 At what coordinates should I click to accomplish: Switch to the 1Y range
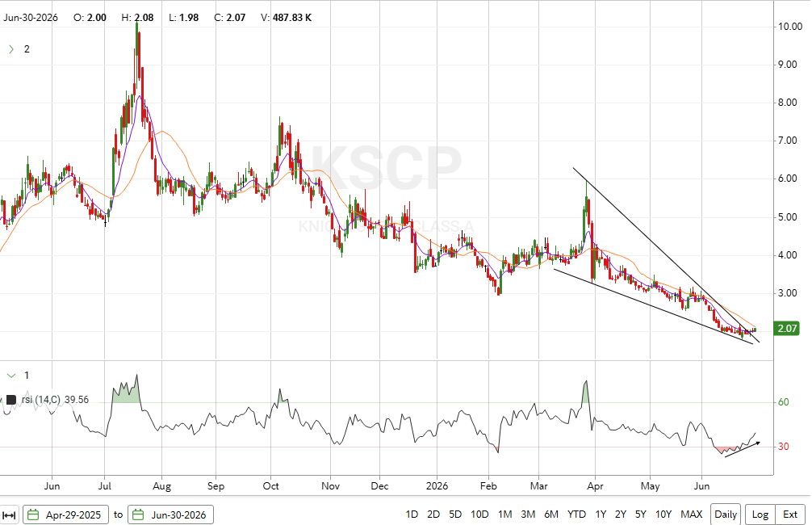tap(601, 514)
